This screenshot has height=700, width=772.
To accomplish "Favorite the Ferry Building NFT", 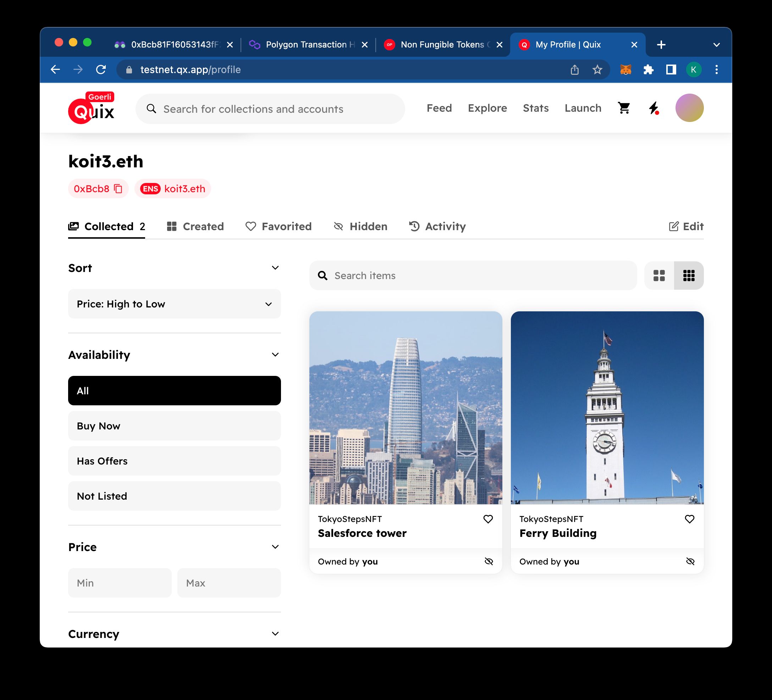I will [689, 519].
